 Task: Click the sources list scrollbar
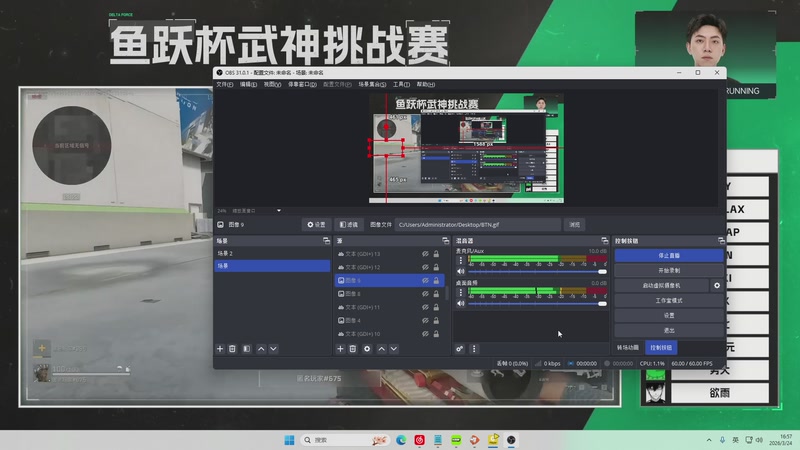click(447, 293)
